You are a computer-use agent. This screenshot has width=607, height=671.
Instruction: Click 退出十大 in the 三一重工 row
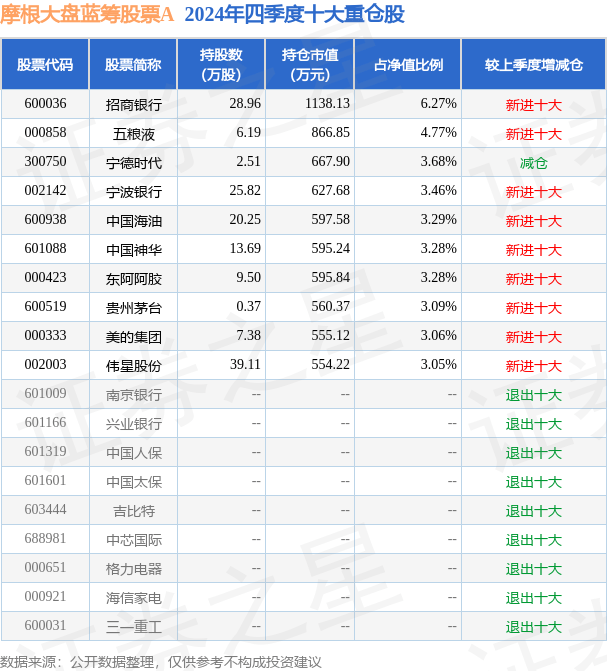(533, 626)
